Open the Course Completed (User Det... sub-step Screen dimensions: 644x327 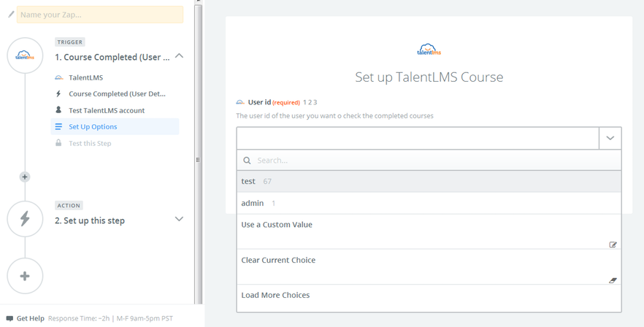pyautogui.click(x=117, y=94)
